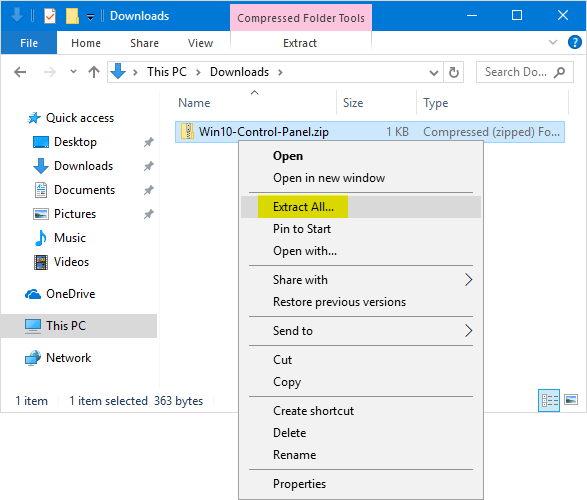Switch to Details view in status bar

point(549,400)
